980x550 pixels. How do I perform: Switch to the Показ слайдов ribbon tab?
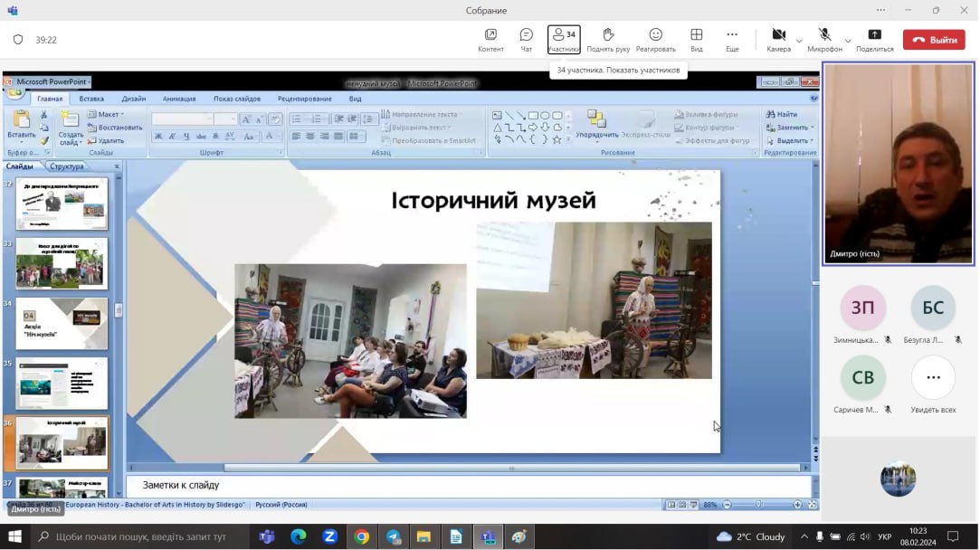tap(237, 99)
